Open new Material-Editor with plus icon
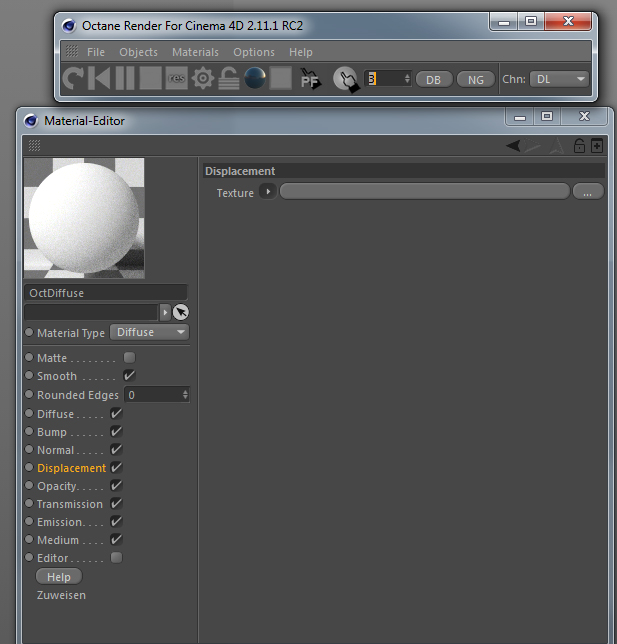The width and height of the screenshot is (617, 644). (x=597, y=145)
